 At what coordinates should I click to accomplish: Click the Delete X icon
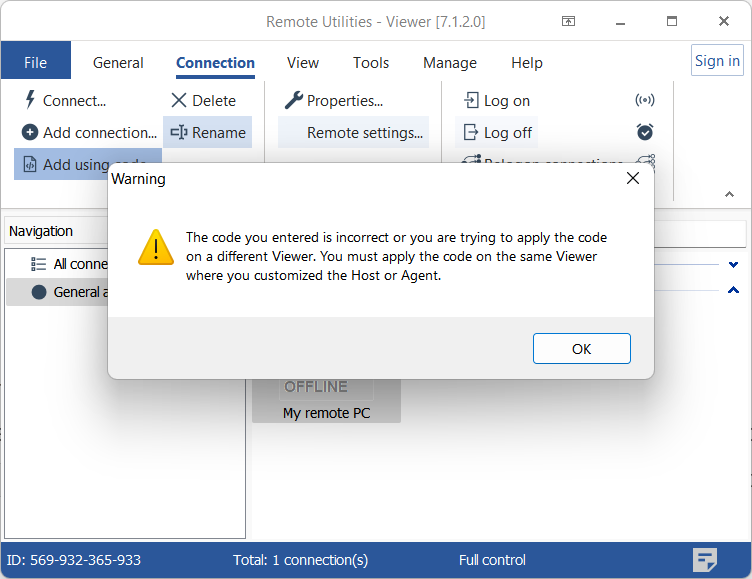pos(178,101)
